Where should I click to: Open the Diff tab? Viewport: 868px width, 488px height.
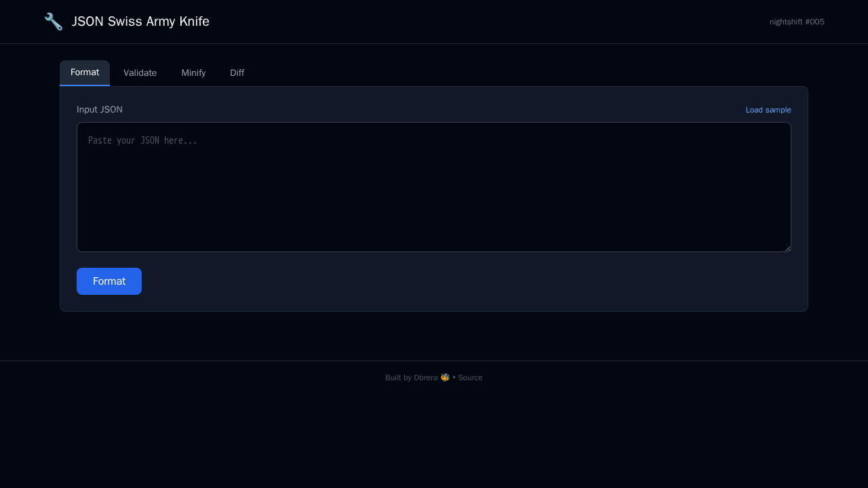(x=237, y=73)
